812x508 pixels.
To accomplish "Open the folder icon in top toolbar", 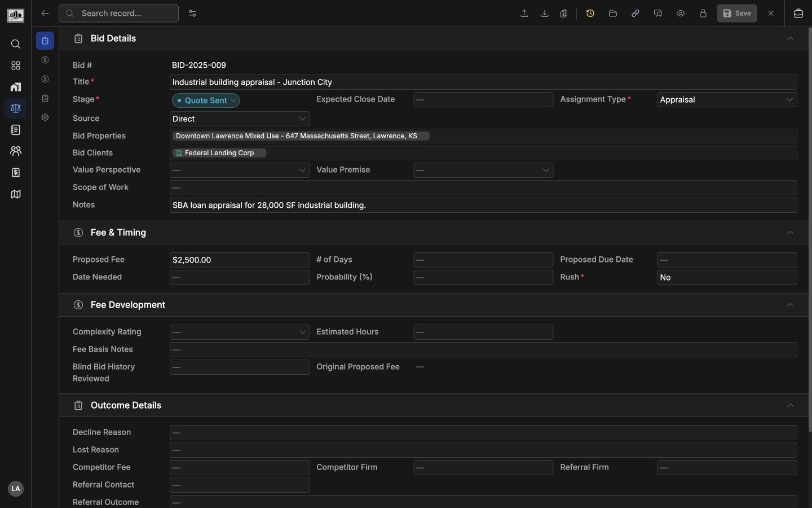I will click(x=614, y=14).
